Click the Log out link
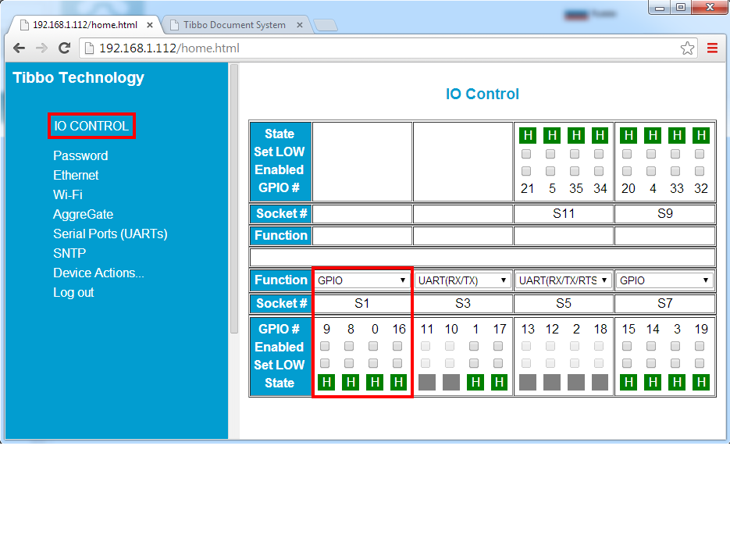 click(x=73, y=292)
